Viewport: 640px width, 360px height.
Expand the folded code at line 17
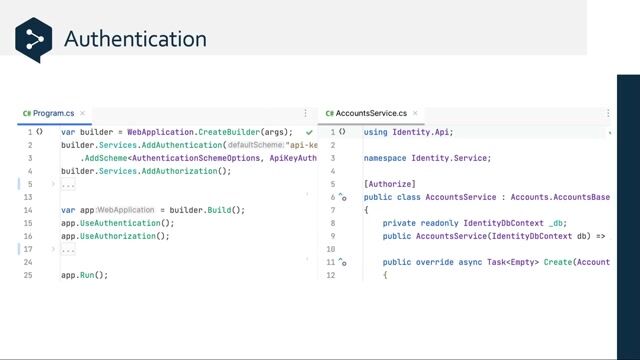[x=53, y=249]
